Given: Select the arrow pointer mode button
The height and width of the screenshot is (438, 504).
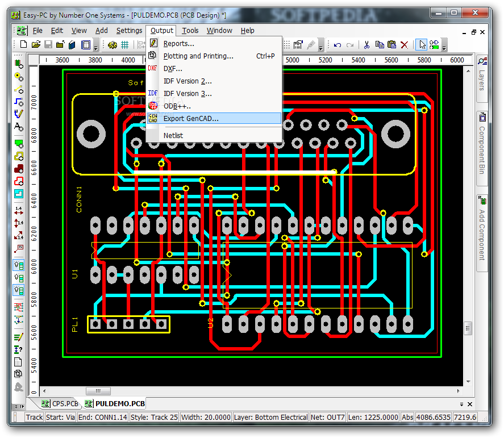Looking at the screenshot, I should 422,45.
